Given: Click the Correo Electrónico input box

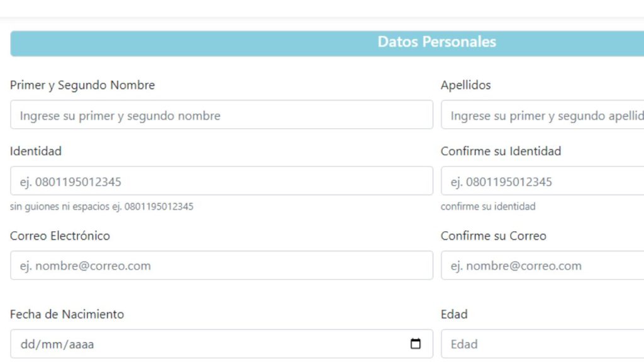Looking at the screenshot, I should point(220,265).
